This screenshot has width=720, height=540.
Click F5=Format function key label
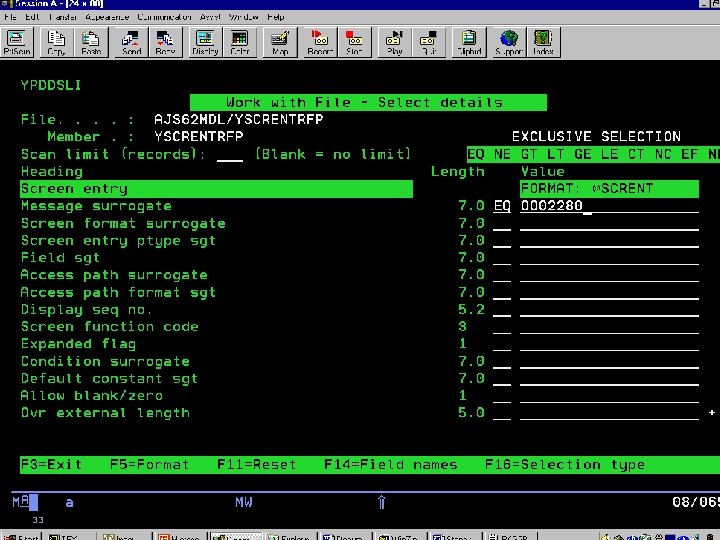coord(150,464)
